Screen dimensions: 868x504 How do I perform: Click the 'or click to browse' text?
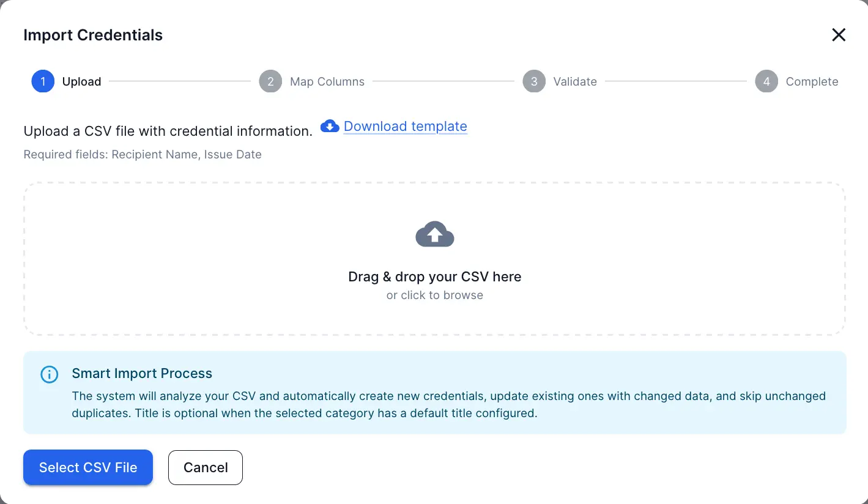click(434, 295)
